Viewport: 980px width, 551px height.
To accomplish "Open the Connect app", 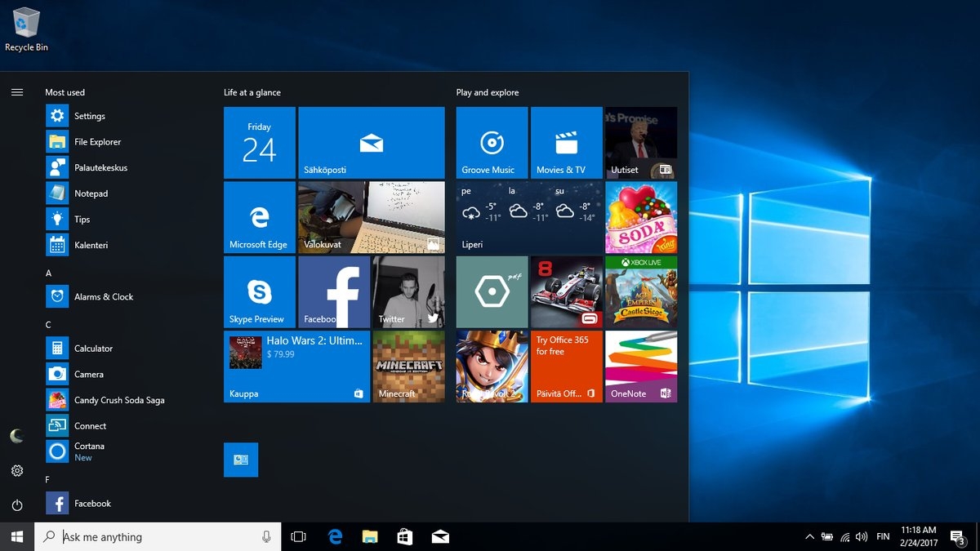I will 122,426.
